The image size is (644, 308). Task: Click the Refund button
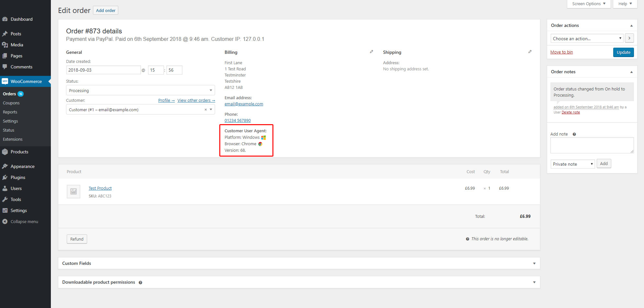(x=77, y=239)
